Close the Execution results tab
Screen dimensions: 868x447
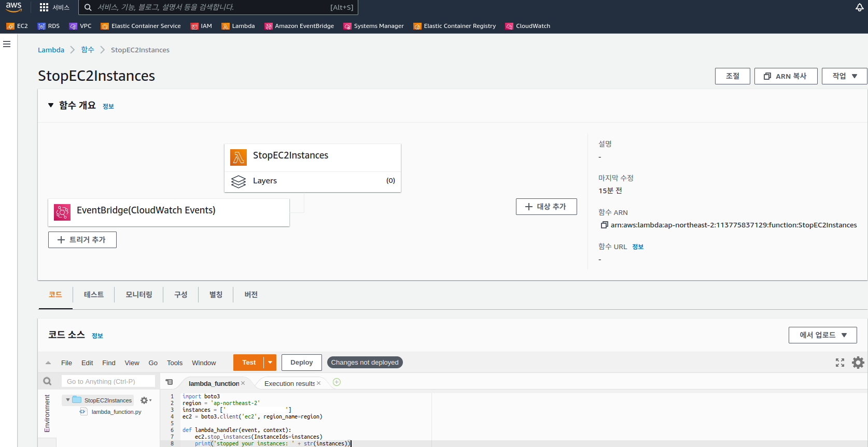[318, 383]
